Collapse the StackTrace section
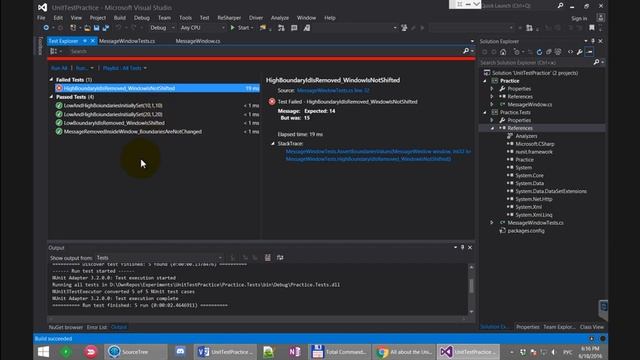The height and width of the screenshot is (360, 640). [273, 144]
